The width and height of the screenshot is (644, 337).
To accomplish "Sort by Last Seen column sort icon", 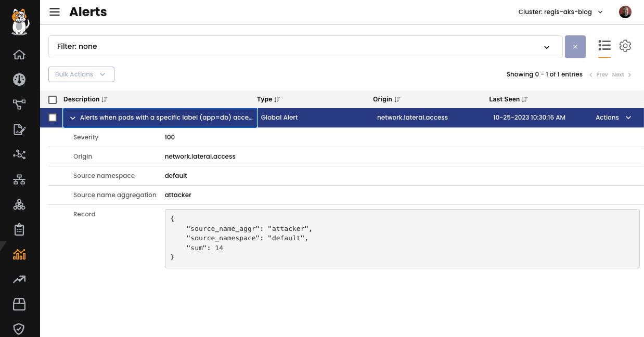I will tap(525, 99).
